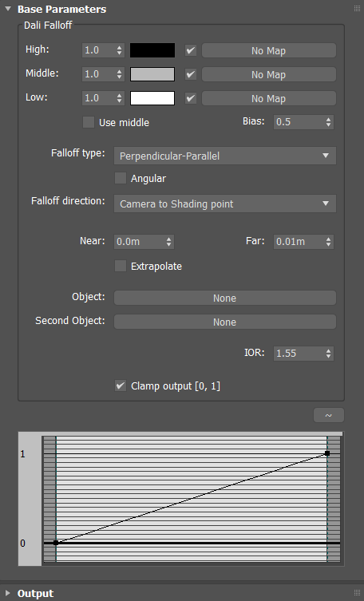Open the Falloff direction dropdown

(x=225, y=204)
